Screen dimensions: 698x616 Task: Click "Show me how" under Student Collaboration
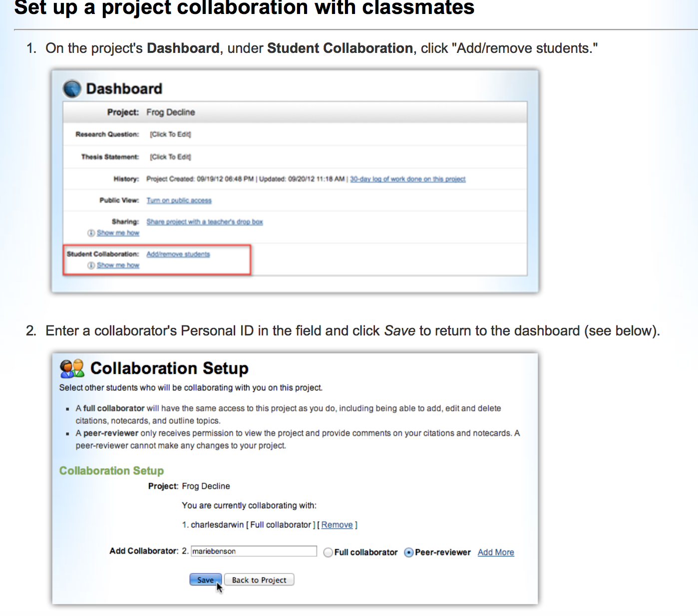pyautogui.click(x=118, y=265)
